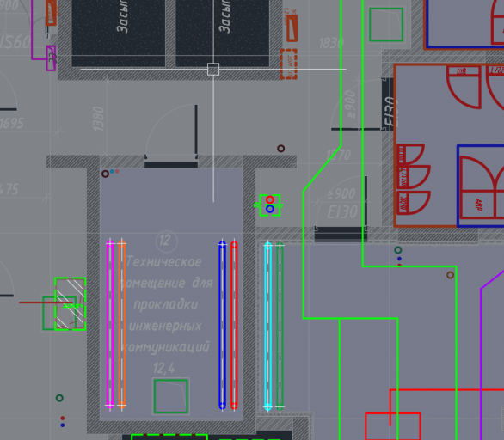
Task: Click the 'прокладки' room label line
Action: pos(165,305)
